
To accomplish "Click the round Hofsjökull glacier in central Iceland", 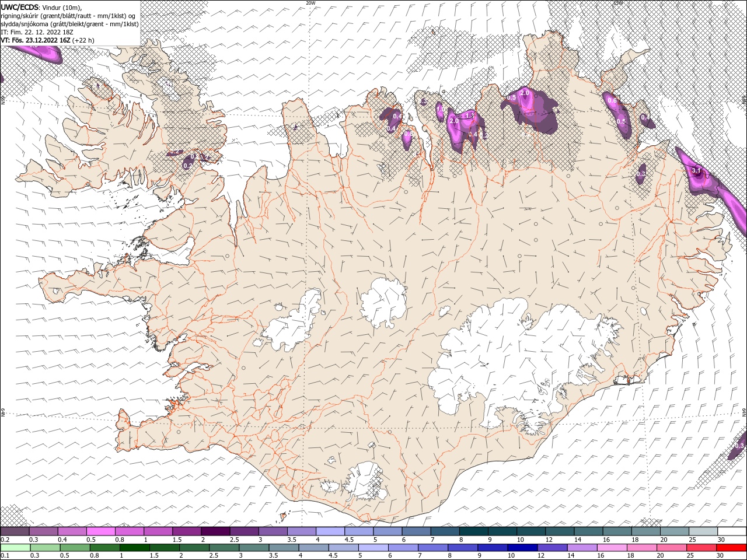I will coord(383,302).
